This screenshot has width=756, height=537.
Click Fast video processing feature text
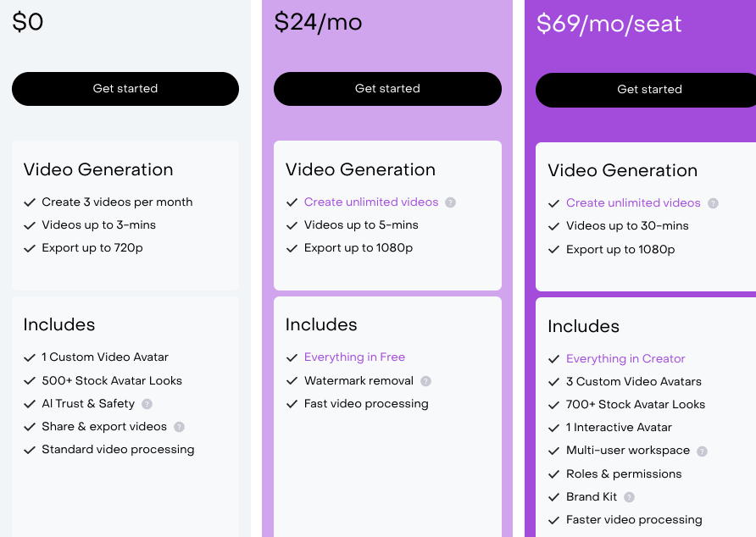point(366,404)
